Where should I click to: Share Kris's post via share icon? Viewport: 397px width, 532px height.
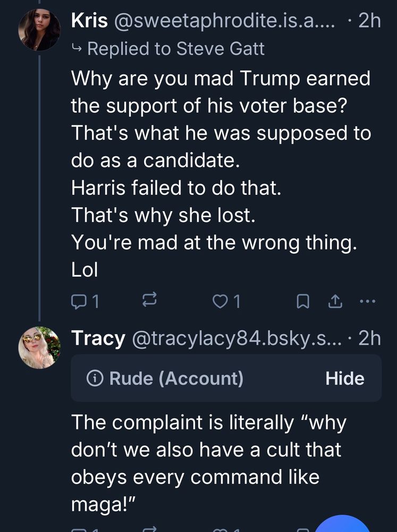pos(334,302)
